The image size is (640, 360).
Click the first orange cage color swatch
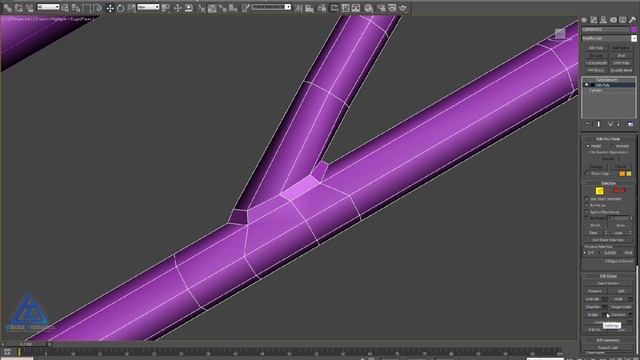(622, 174)
